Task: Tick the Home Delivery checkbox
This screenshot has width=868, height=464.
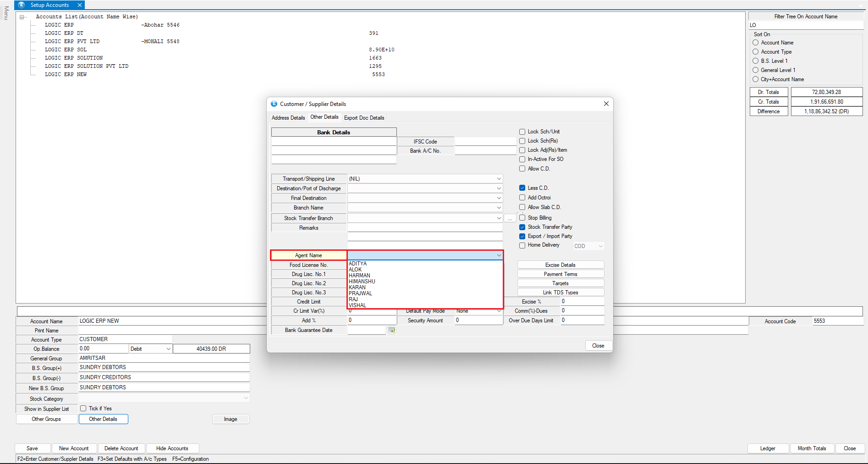Action: point(522,245)
